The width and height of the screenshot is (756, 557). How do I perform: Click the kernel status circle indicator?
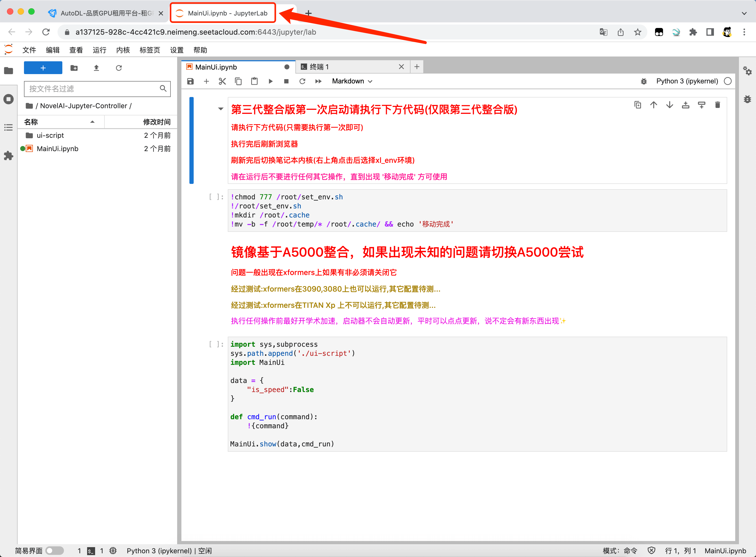tap(728, 81)
